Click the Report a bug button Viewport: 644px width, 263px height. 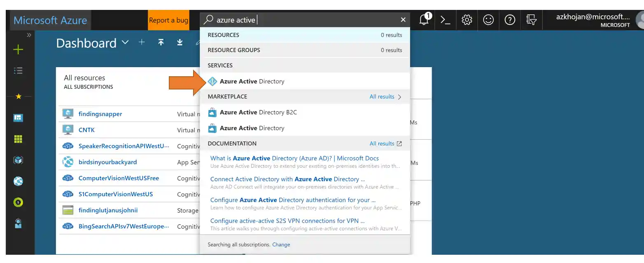pos(168,19)
